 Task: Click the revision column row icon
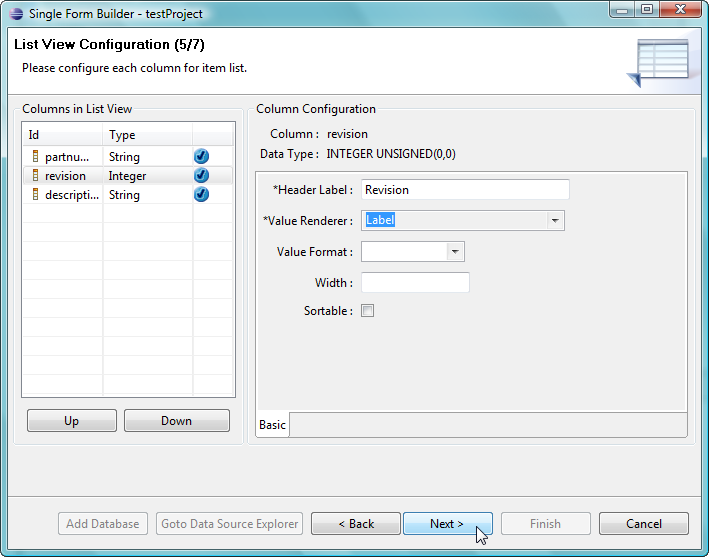pyautogui.click(x=35, y=176)
